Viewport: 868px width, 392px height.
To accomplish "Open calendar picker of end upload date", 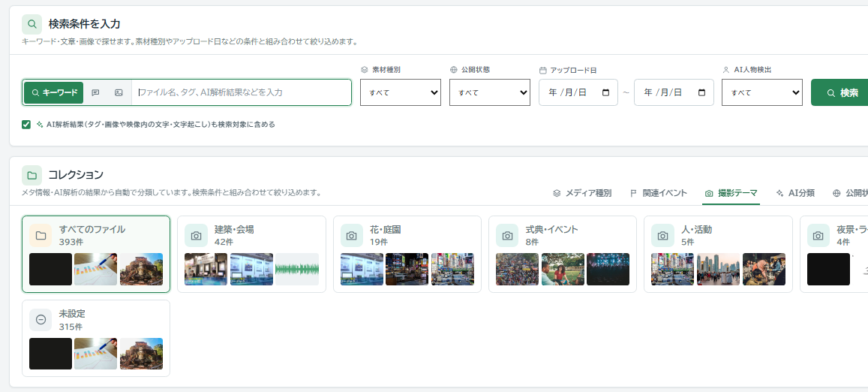I will (x=702, y=92).
